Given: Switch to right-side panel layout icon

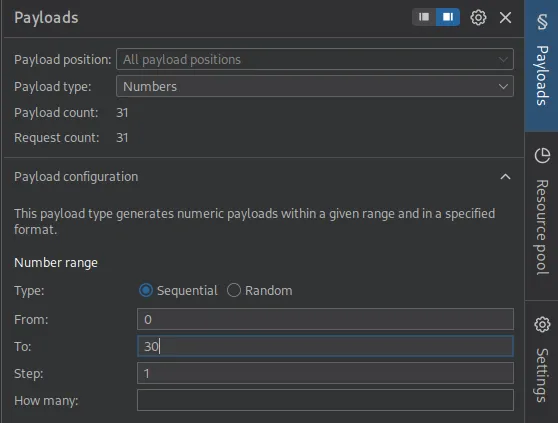Looking at the screenshot, I should pyautogui.click(x=448, y=17).
